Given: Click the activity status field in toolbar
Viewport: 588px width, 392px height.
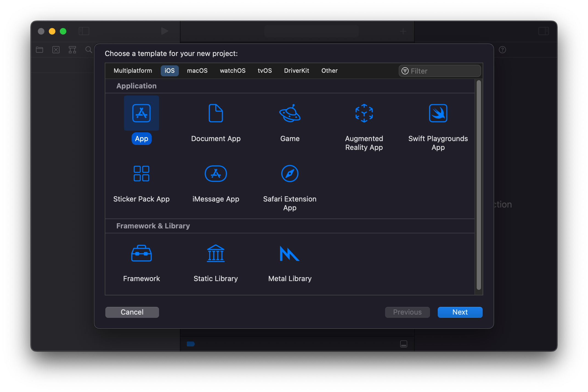Looking at the screenshot, I should point(312,31).
